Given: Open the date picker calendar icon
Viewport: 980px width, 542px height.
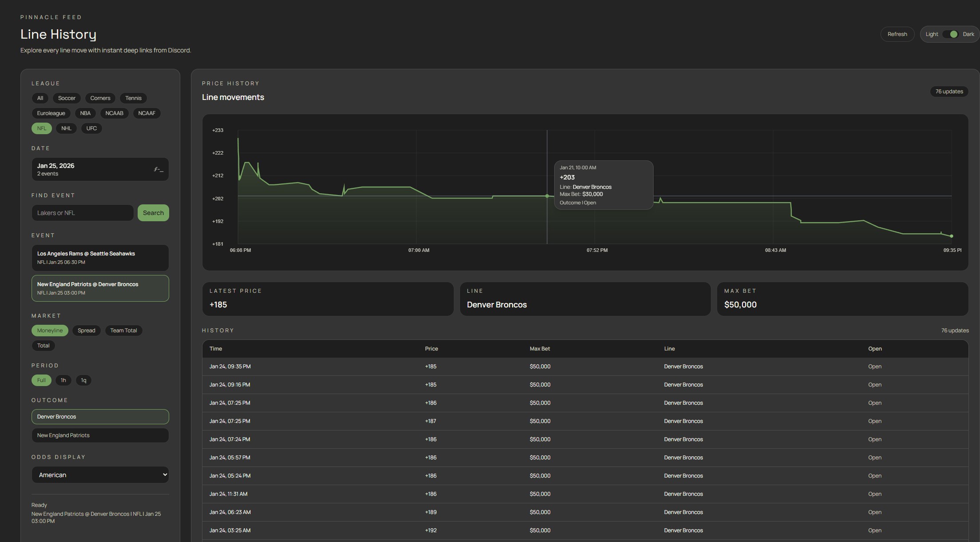Looking at the screenshot, I should pyautogui.click(x=159, y=169).
